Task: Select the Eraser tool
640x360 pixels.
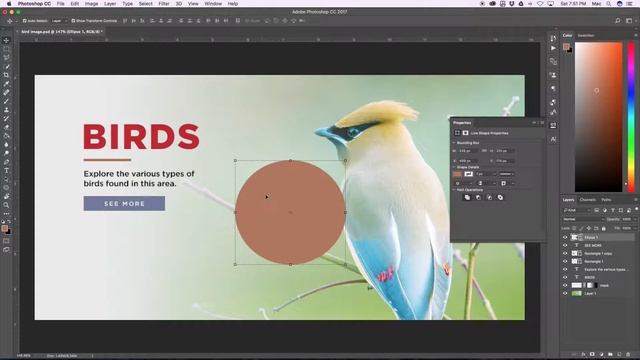Action: pyautogui.click(x=6, y=127)
